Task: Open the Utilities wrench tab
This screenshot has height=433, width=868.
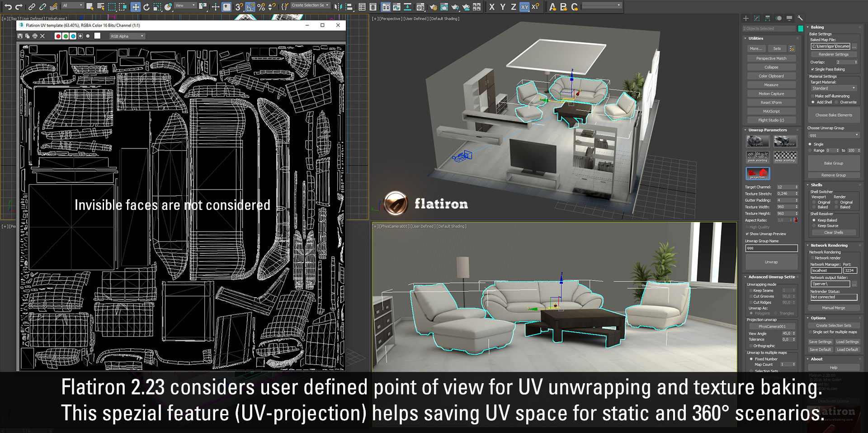Action: click(800, 19)
